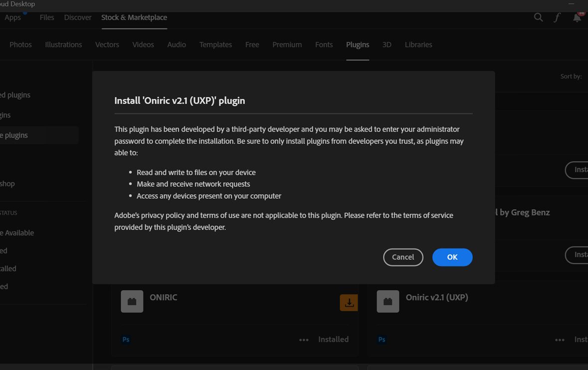Select the Available status filter in sidebar
The height and width of the screenshot is (370, 588).
[17, 233]
